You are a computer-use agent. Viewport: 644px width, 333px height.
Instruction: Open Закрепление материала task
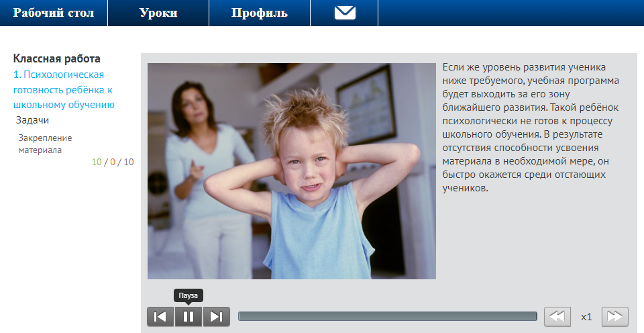[x=45, y=144]
